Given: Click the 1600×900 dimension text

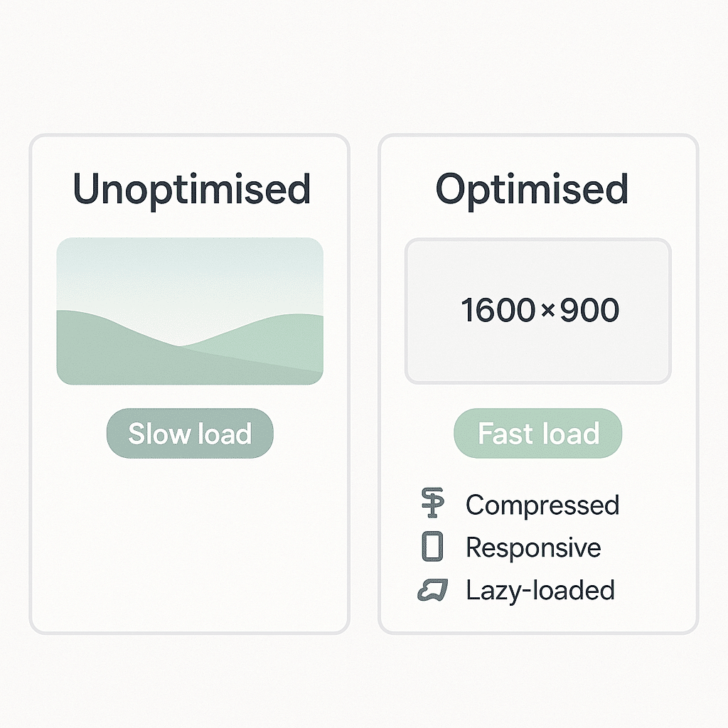Looking at the screenshot, I should pyautogui.click(x=540, y=311).
